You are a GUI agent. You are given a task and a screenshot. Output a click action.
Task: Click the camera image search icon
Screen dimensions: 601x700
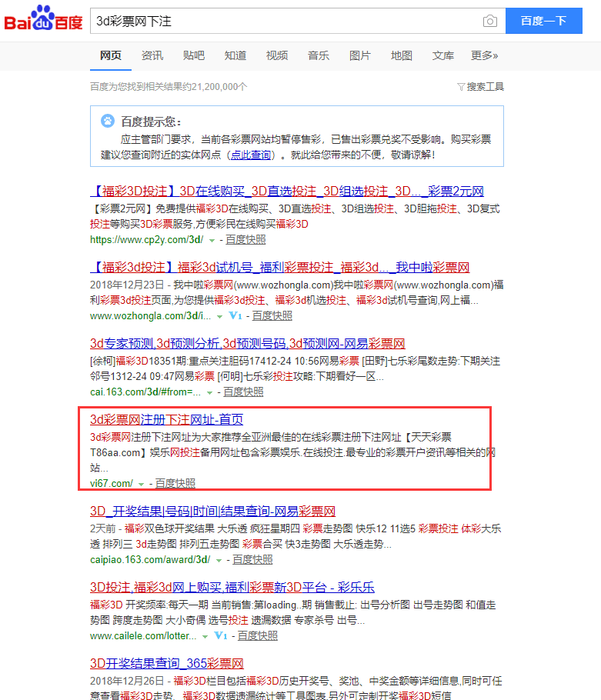coord(489,22)
